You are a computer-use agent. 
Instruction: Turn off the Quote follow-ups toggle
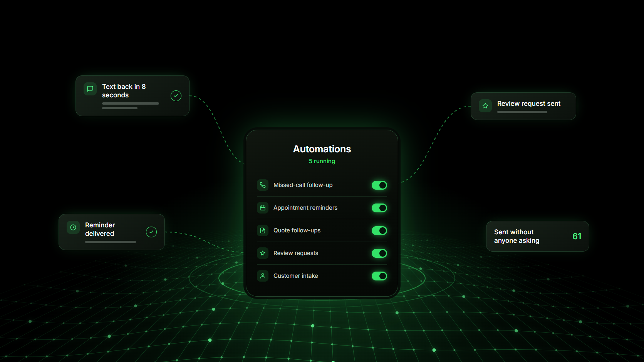tap(379, 231)
